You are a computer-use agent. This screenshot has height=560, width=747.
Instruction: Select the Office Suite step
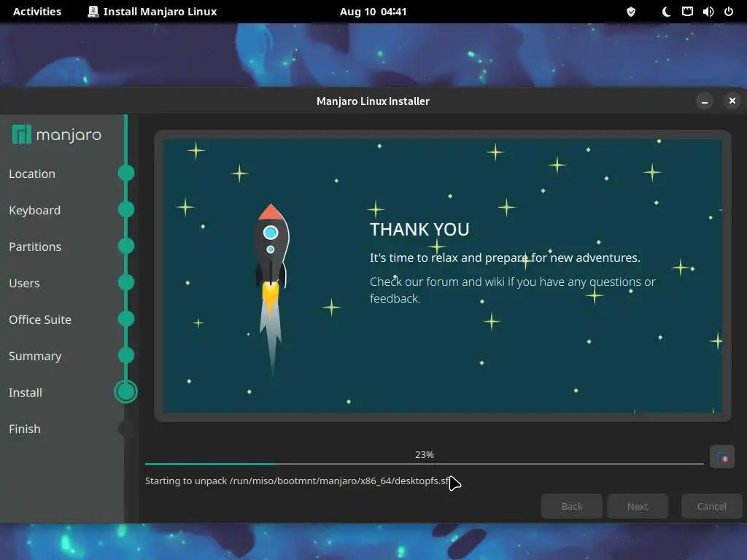tap(40, 319)
